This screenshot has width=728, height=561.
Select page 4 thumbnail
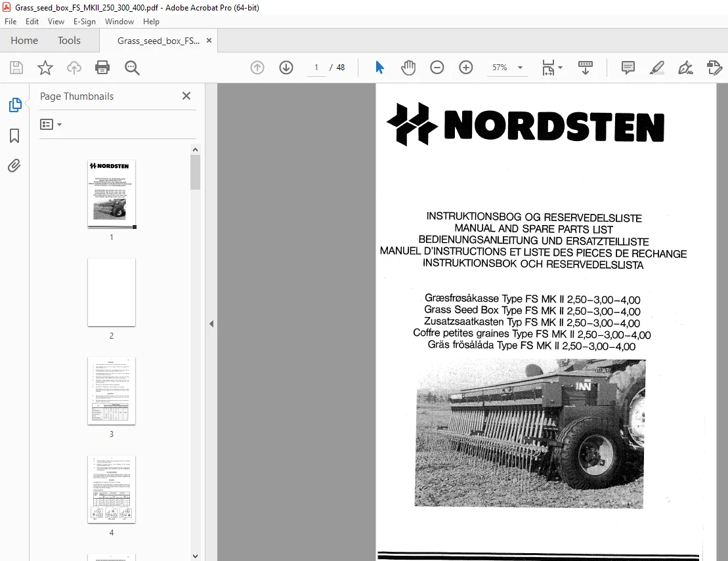(112, 489)
